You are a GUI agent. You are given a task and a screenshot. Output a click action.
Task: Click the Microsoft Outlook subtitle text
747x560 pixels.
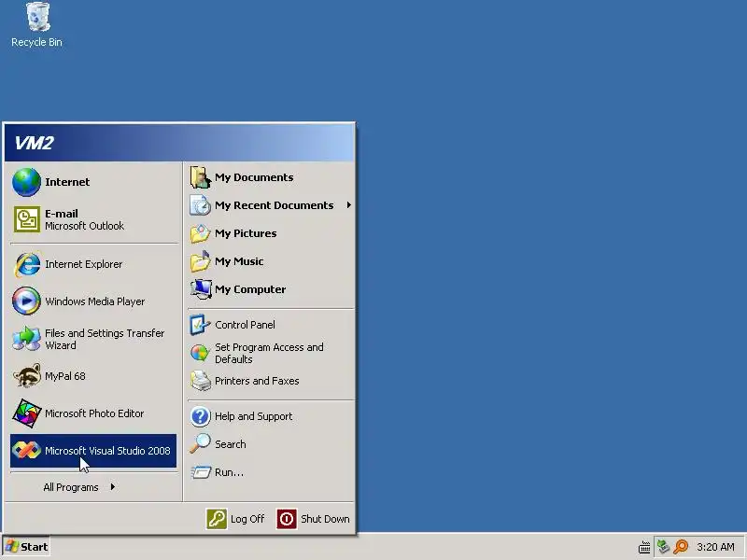click(x=84, y=226)
